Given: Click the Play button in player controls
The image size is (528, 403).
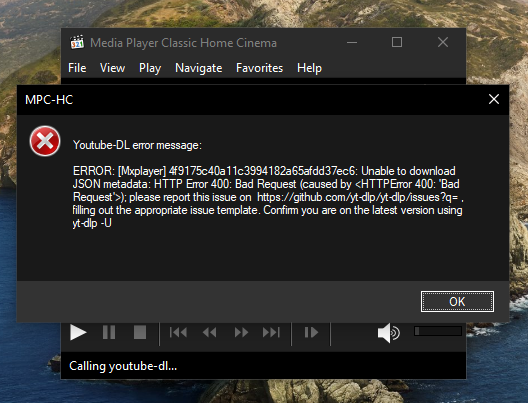Looking at the screenshot, I should (x=78, y=333).
